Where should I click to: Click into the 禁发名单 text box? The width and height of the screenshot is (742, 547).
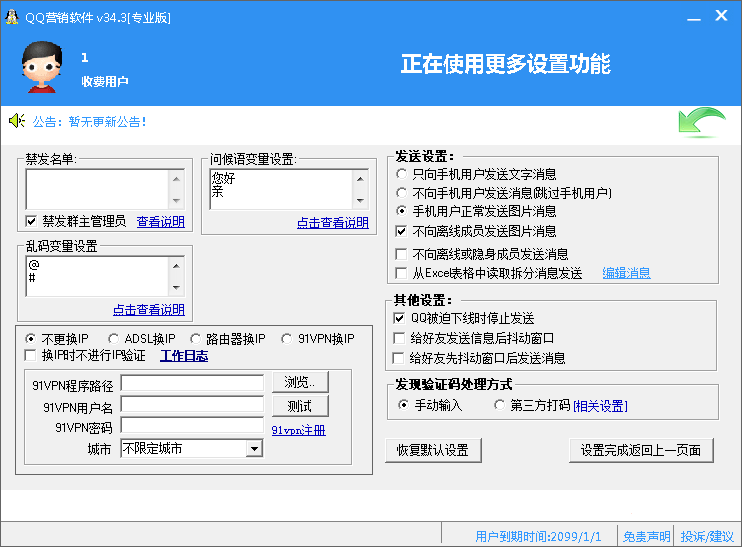[x=97, y=190]
